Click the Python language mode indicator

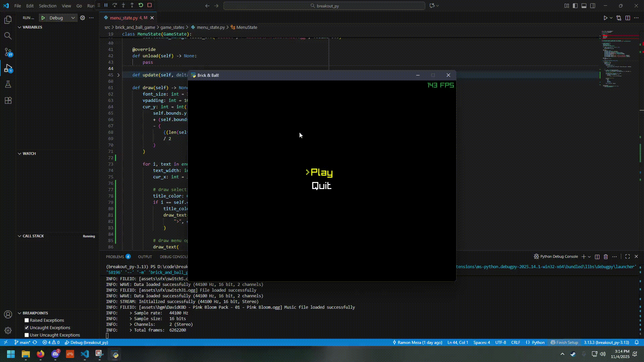pos(538,343)
